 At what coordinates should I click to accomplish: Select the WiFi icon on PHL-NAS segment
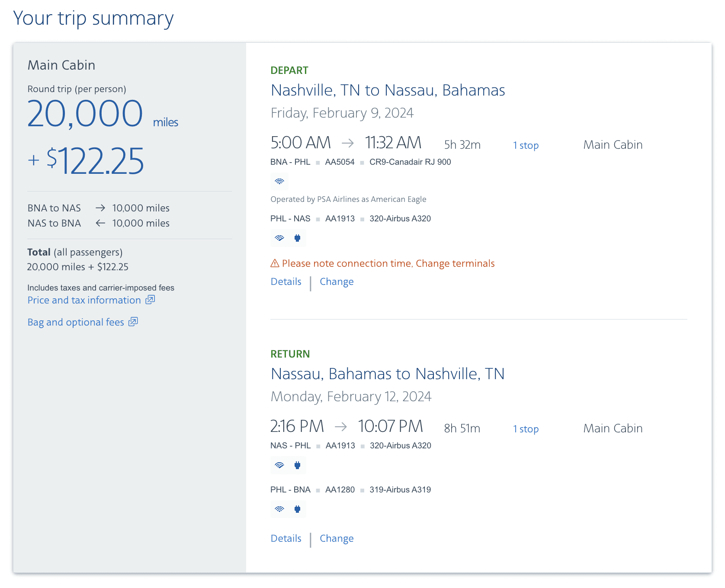(279, 238)
